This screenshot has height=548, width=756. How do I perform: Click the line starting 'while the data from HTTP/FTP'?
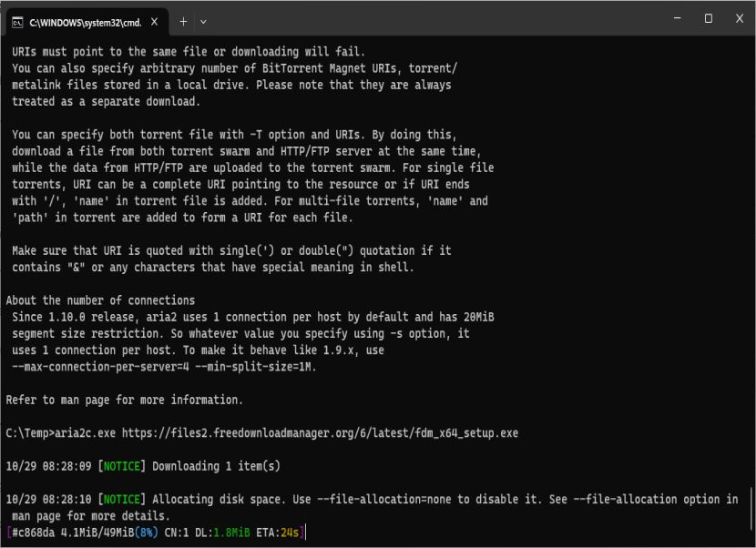tap(252, 167)
